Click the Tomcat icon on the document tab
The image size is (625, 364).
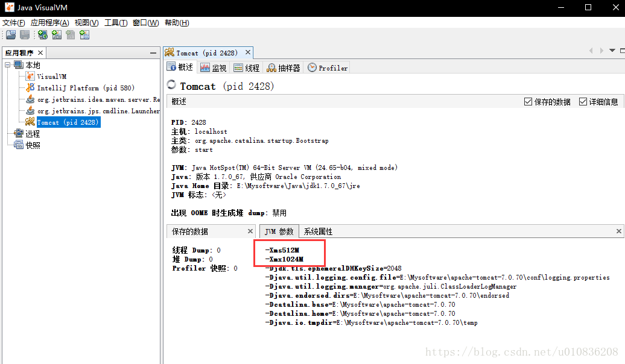(170, 52)
